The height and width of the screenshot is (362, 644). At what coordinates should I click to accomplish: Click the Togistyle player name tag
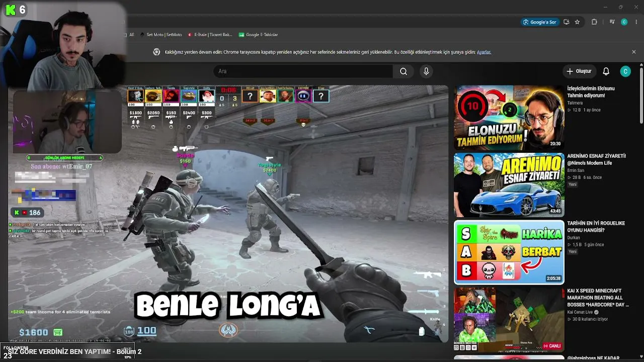point(270,165)
